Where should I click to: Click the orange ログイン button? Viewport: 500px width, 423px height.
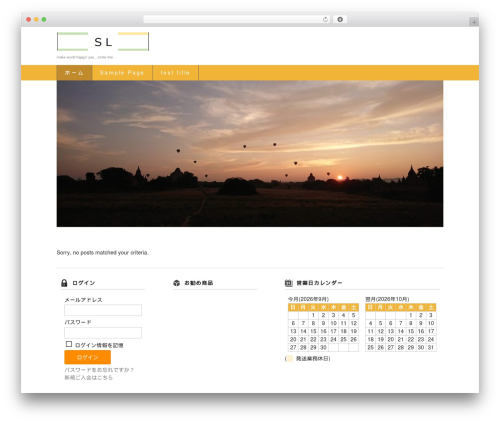(87, 357)
